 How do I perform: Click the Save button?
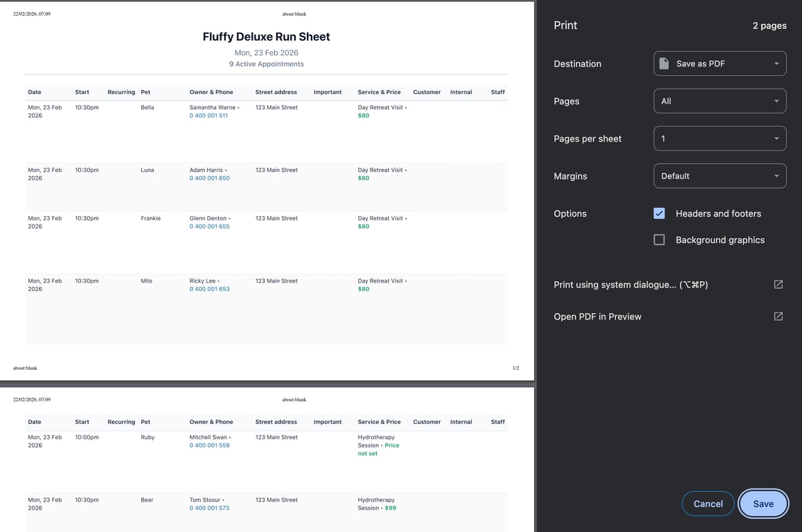click(763, 504)
